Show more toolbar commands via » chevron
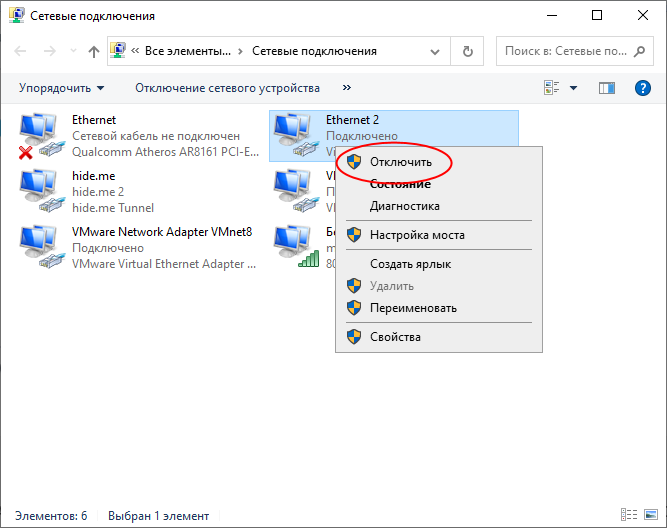 347,88
